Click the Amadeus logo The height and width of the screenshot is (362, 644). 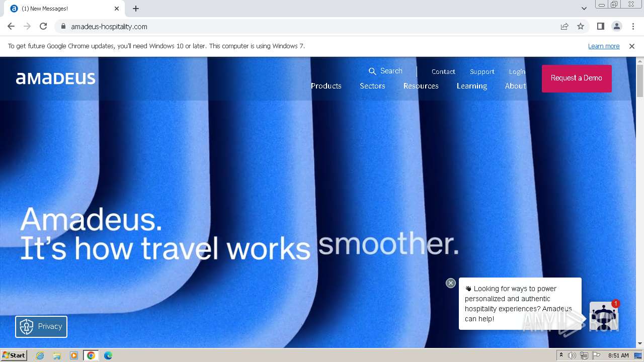pyautogui.click(x=56, y=78)
